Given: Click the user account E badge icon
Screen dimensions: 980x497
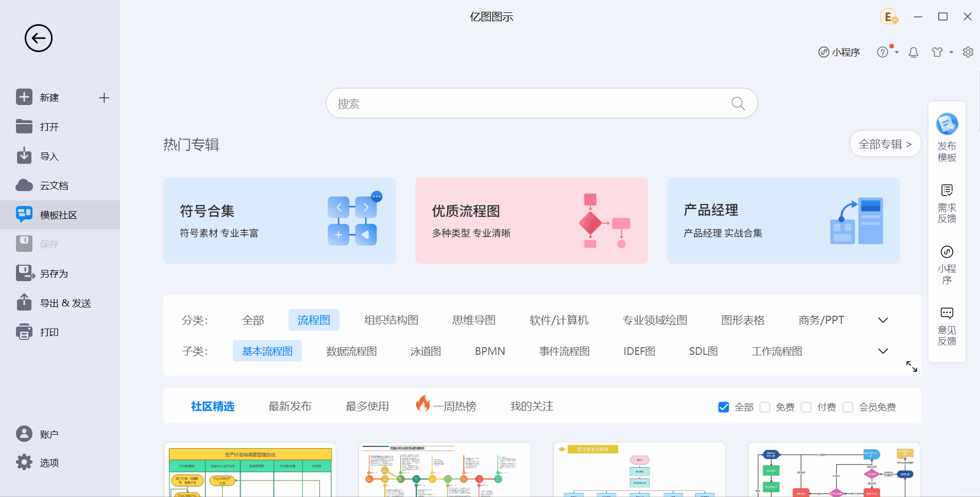Looking at the screenshot, I should click(889, 17).
